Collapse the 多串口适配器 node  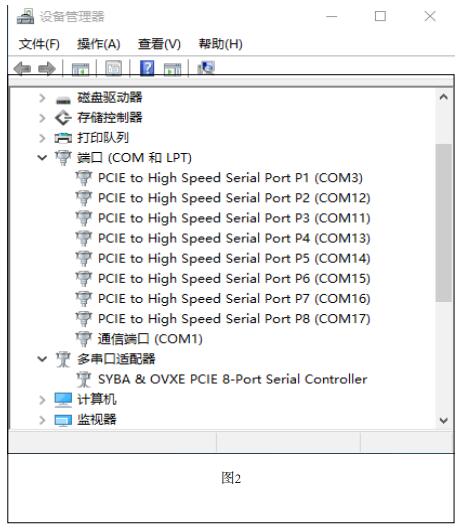coord(42,359)
